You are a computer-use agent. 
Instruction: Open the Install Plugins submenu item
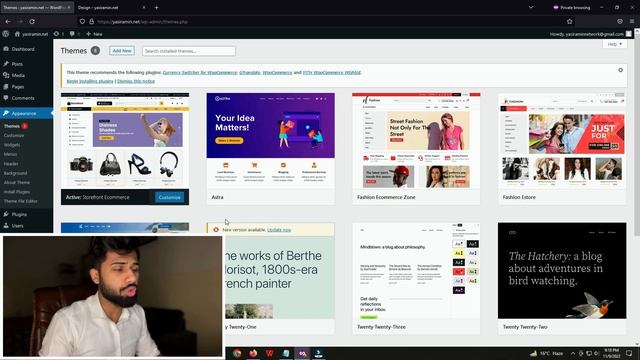[17, 192]
